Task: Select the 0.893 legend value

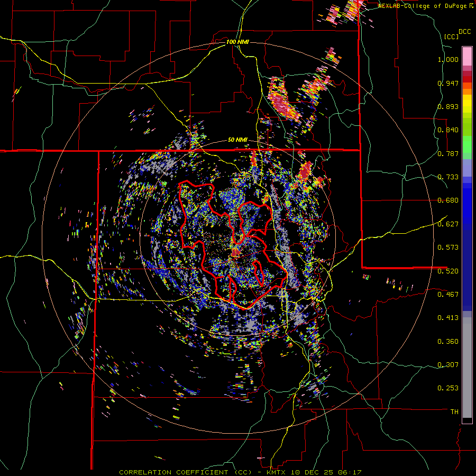Action: point(448,106)
